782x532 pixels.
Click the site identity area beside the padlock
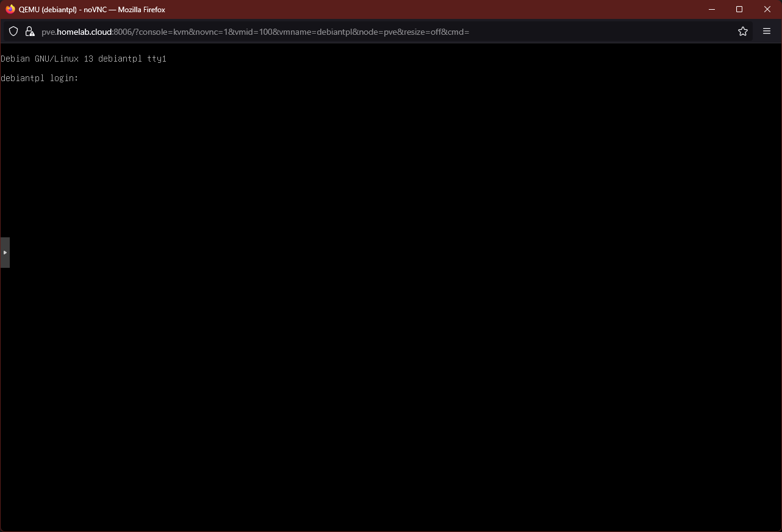(x=30, y=31)
